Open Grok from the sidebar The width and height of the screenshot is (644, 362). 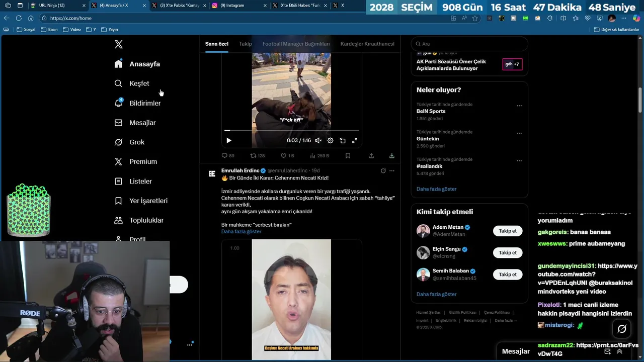(129, 142)
